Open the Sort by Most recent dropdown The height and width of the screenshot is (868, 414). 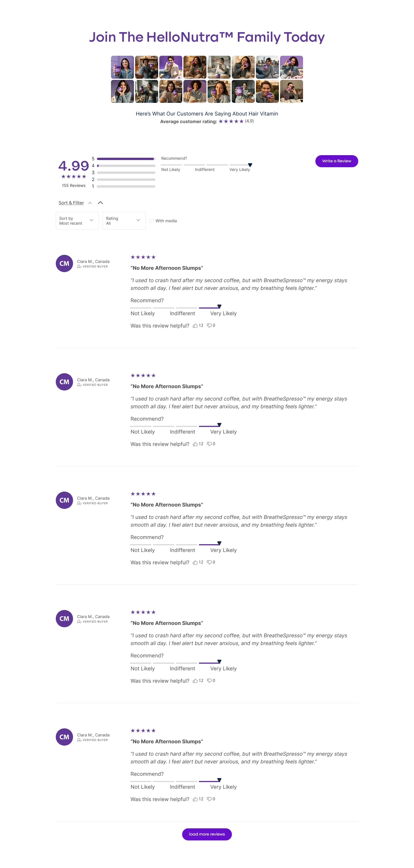click(x=77, y=221)
